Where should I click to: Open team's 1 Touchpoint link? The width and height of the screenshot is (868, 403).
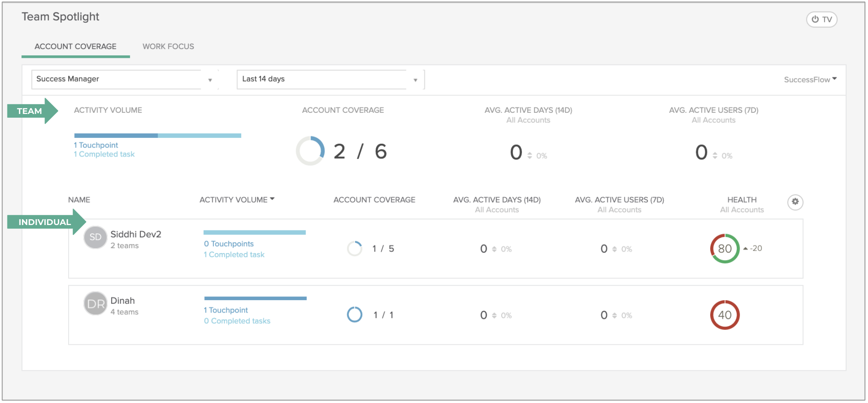(x=96, y=145)
